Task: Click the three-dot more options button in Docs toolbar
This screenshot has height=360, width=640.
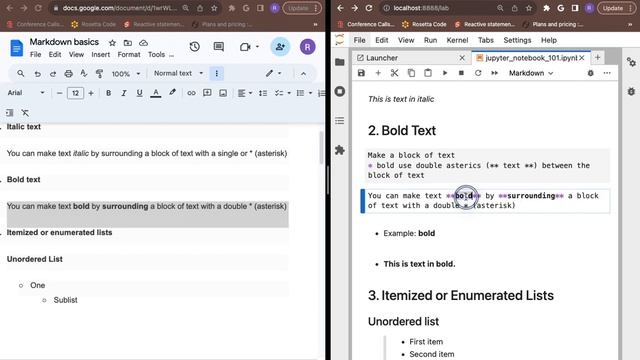Action: tap(216, 73)
